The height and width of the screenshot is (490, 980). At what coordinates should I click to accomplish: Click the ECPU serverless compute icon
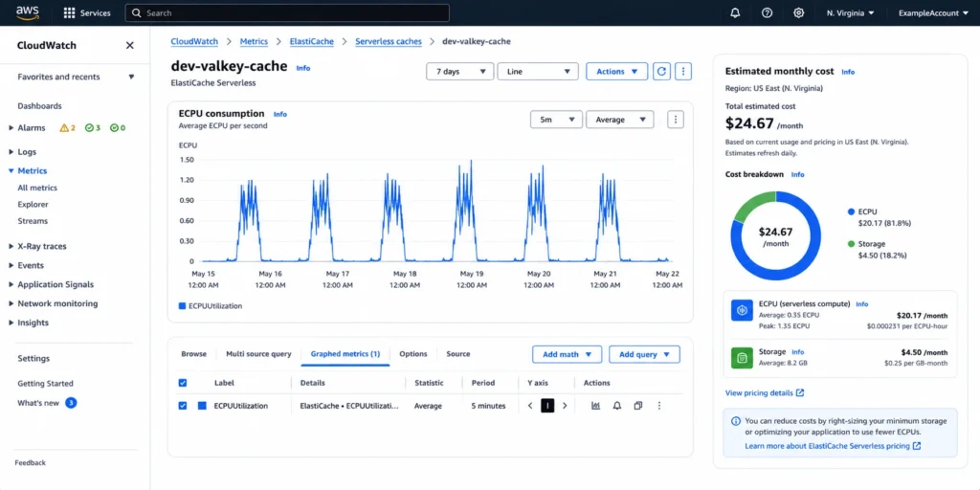pyautogui.click(x=742, y=310)
